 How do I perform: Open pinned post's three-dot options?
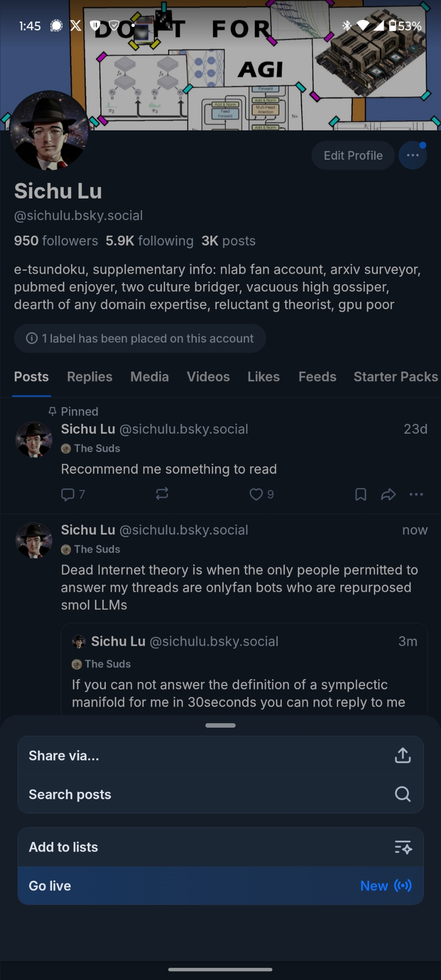(x=416, y=494)
